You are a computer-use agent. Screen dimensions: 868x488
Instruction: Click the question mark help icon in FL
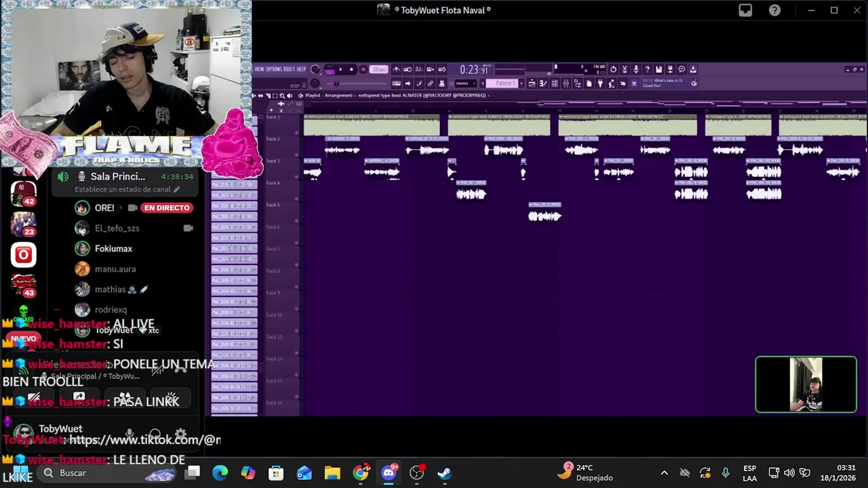pyautogui.click(x=648, y=69)
